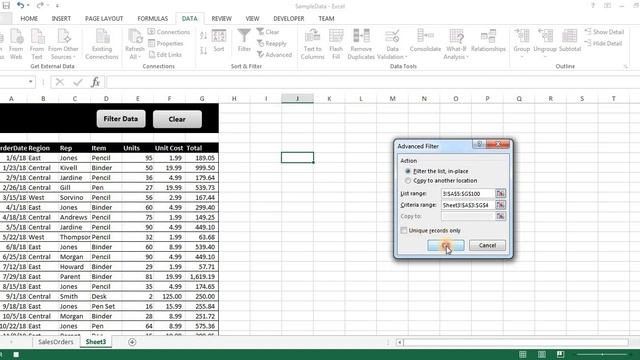The image size is (640, 360).
Task: Confirm Advanced Filter with OK button
Action: coord(446,245)
